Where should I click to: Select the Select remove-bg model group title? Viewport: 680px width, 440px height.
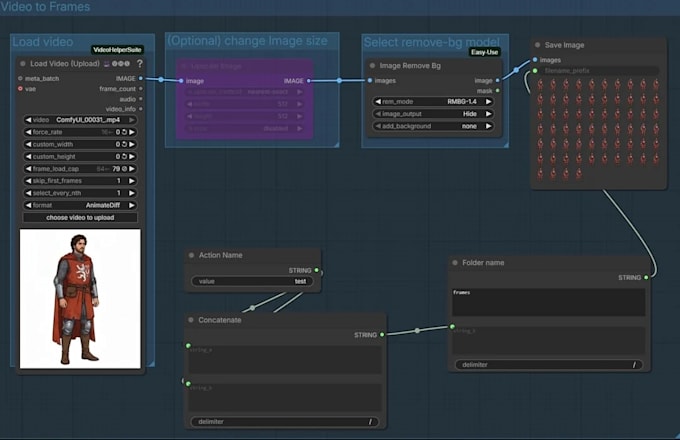tap(432, 42)
